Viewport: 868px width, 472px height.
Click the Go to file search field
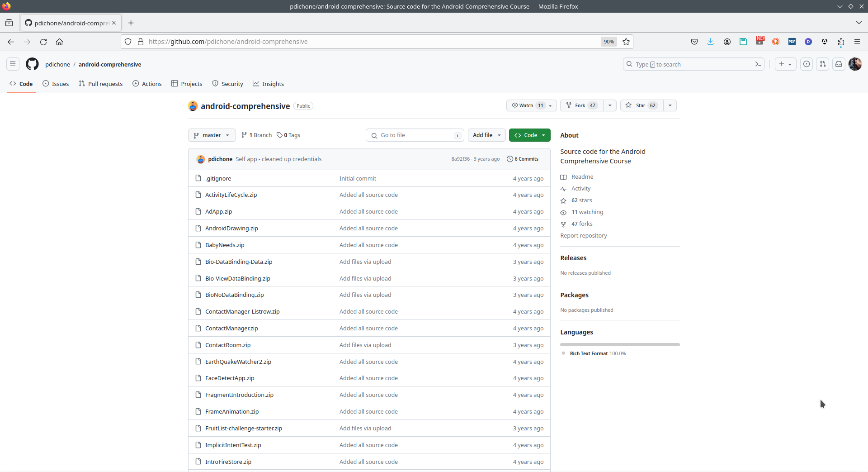(415, 135)
